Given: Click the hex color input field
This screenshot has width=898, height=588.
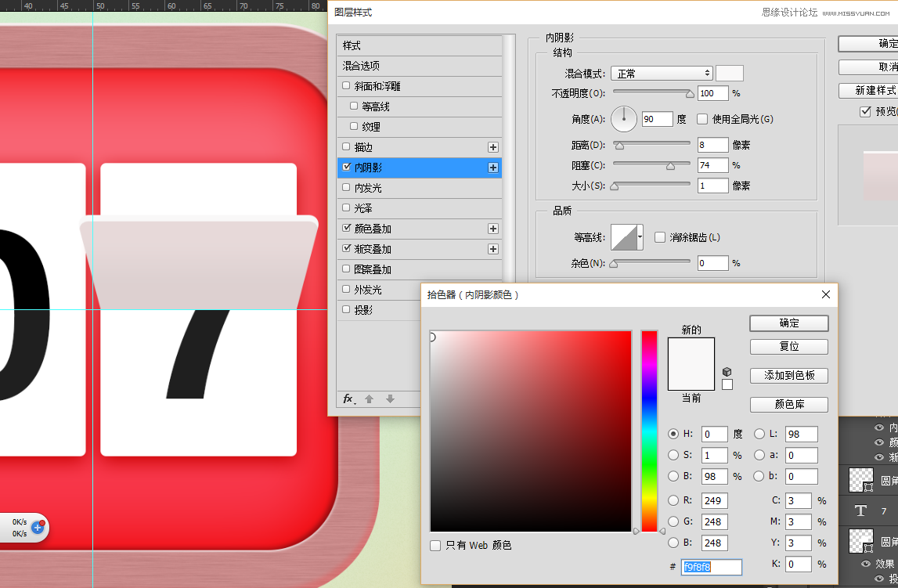Looking at the screenshot, I should (712, 567).
